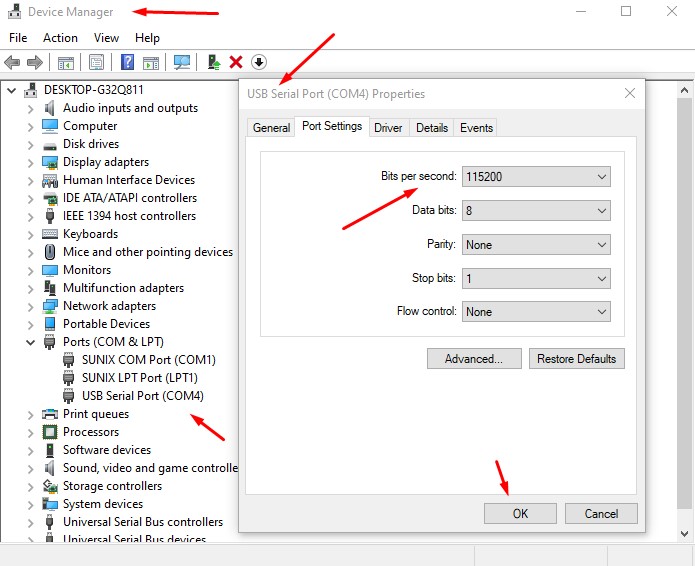
Task: Click the Monitors icon
Action: pos(50,270)
